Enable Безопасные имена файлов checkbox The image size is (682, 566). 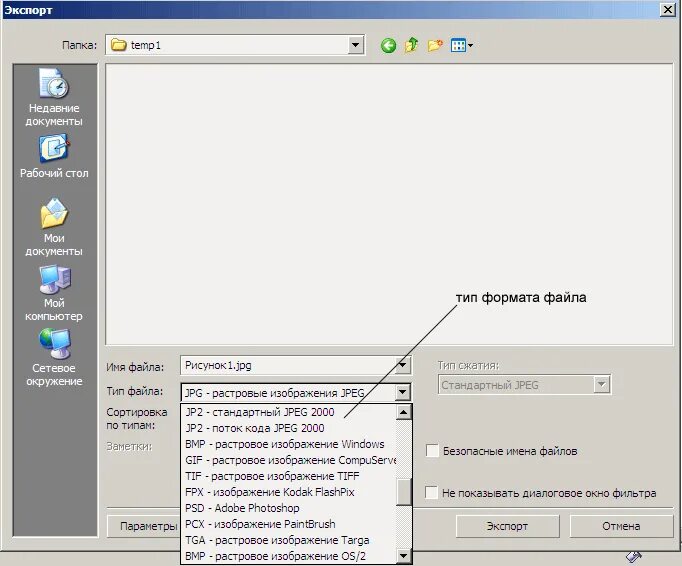click(432, 451)
